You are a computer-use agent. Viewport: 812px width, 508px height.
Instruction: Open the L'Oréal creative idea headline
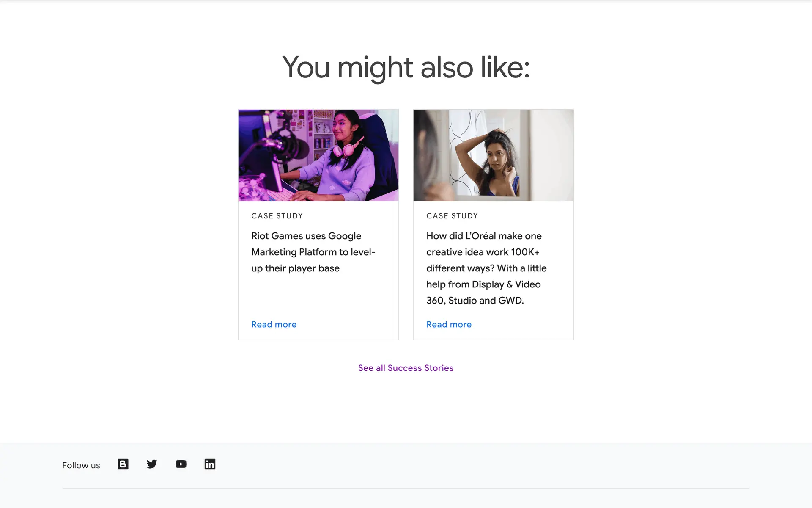point(486,268)
